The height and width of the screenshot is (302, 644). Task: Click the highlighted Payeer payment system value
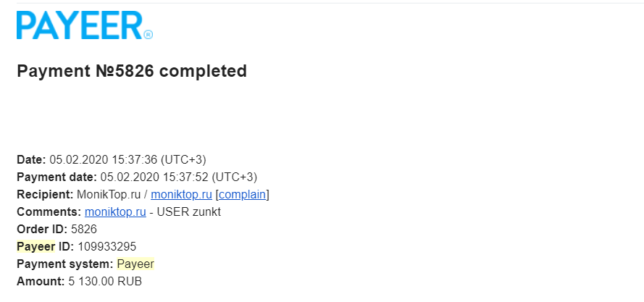pyautogui.click(x=135, y=264)
